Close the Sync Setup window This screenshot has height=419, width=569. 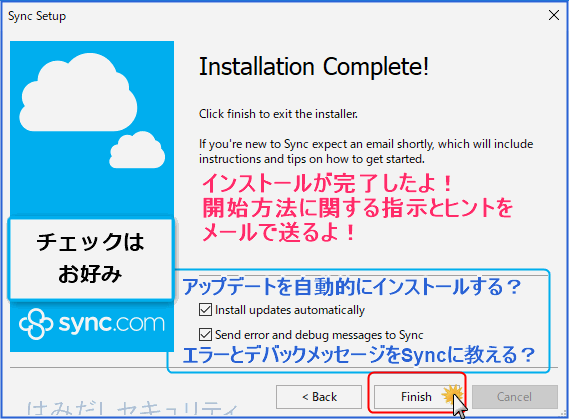554,15
